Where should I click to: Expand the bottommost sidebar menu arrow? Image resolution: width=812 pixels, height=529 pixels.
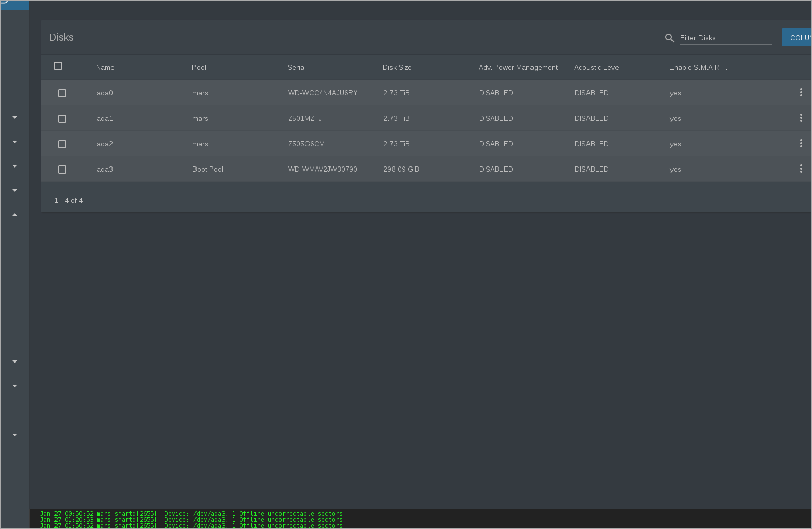click(15, 435)
